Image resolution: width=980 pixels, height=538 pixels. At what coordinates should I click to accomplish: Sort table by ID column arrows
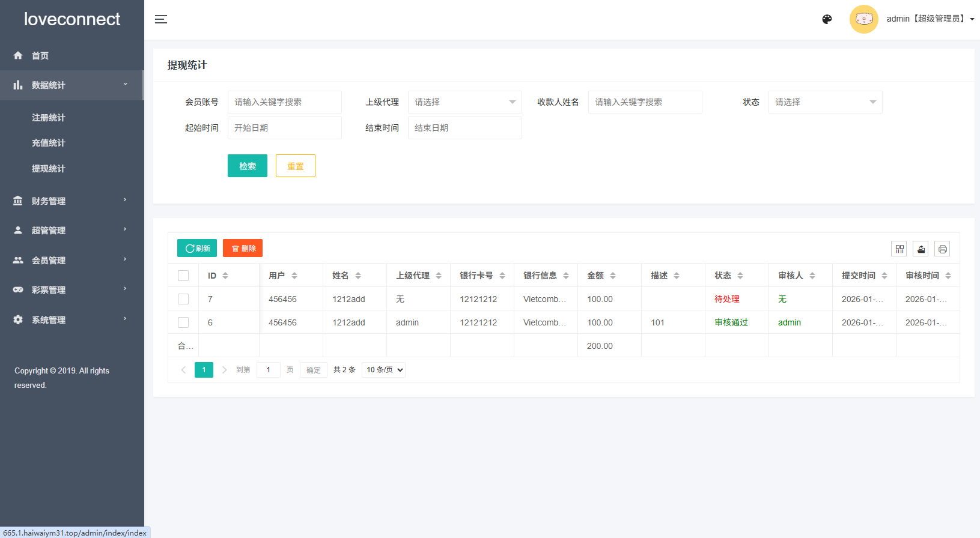[x=225, y=276]
